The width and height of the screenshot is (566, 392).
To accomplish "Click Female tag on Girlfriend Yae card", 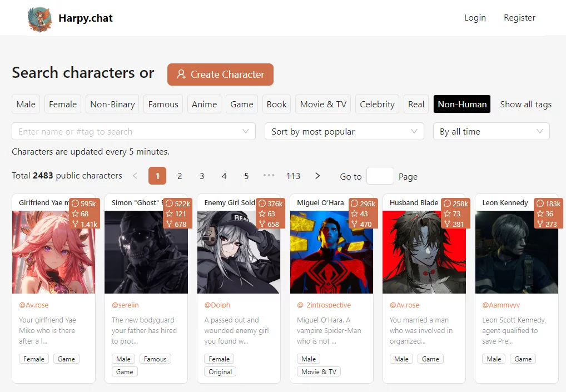I will click(34, 359).
